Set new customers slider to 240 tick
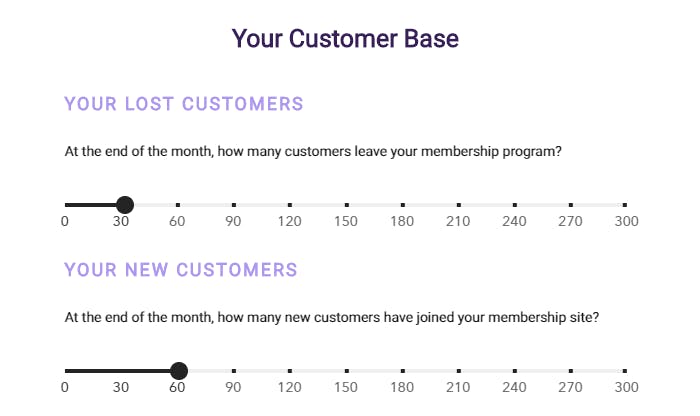The width and height of the screenshot is (700, 416). (x=515, y=371)
